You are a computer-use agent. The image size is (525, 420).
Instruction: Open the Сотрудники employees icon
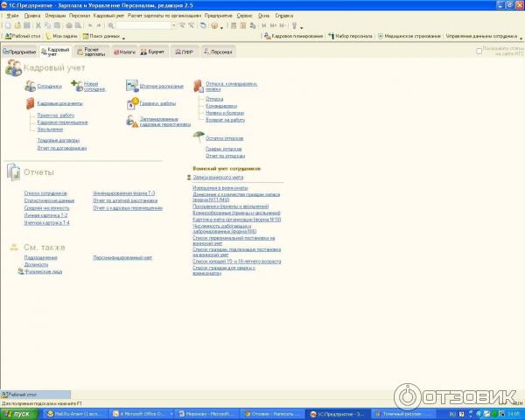[x=30, y=86]
